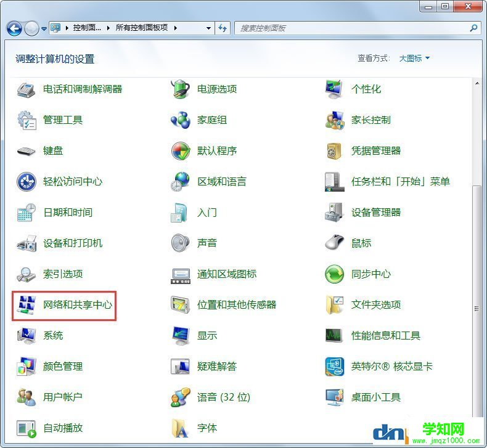Launch the 轻松访问中心 icon
487x448 pixels.
[26, 182]
